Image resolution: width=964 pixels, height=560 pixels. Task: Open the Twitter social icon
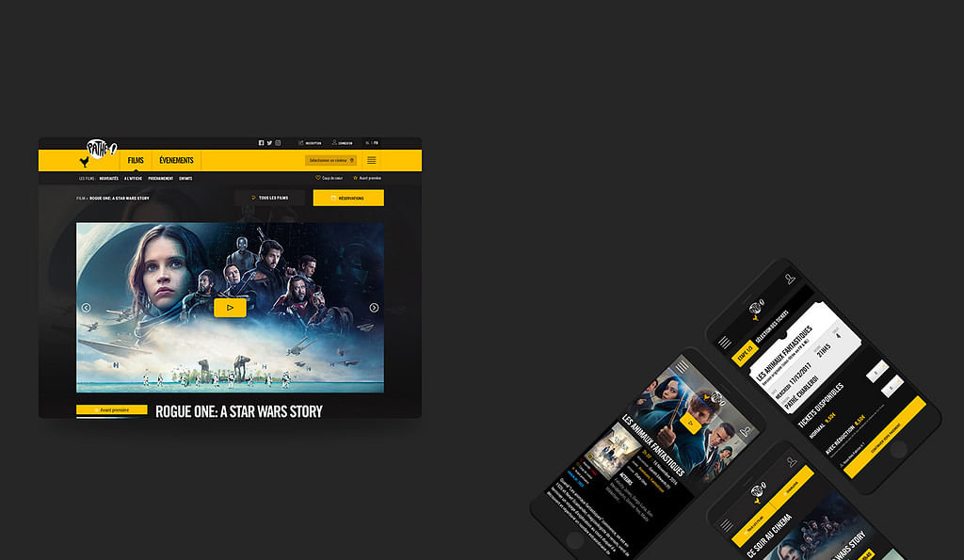coord(269,143)
